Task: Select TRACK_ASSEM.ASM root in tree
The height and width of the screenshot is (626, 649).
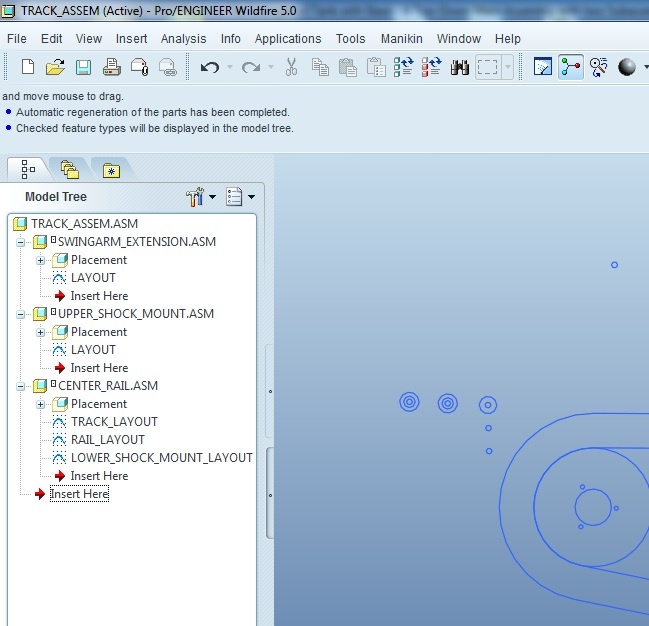Action: pos(84,224)
